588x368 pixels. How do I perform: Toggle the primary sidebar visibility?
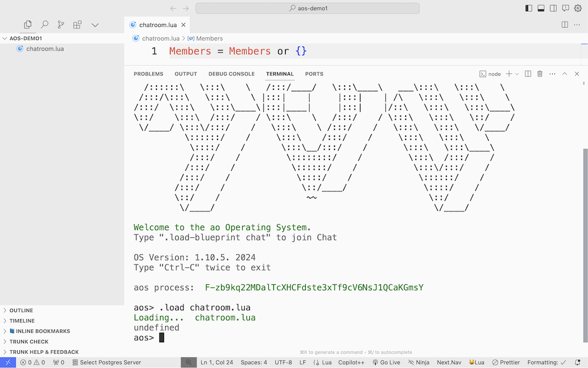click(x=529, y=8)
